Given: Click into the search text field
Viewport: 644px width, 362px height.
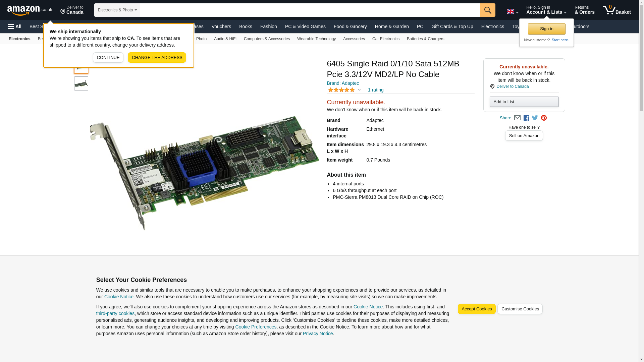Looking at the screenshot, I should 310,10.
